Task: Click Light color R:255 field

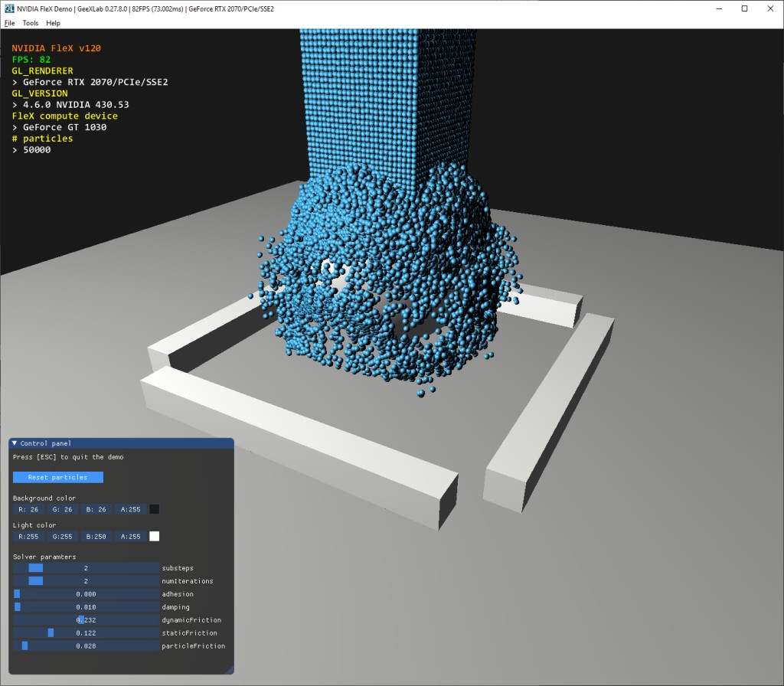Action: coord(28,537)
